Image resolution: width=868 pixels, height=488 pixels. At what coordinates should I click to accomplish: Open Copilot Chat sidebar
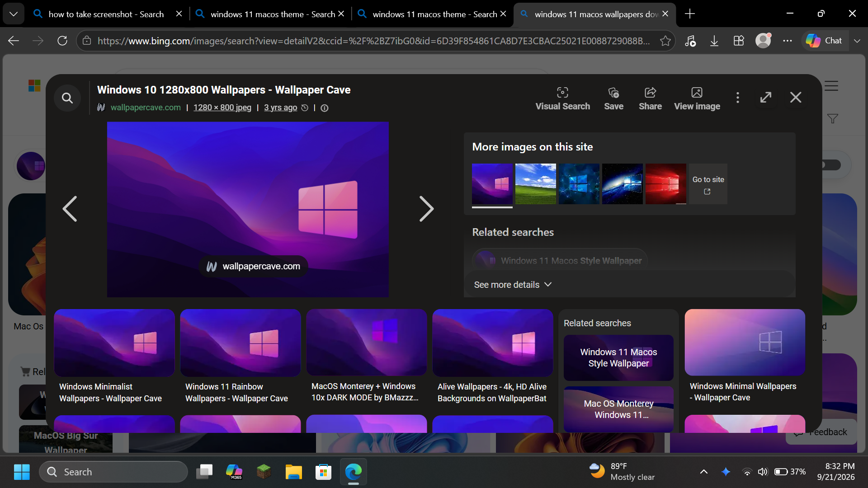pyautogui.click(x=825, y=41)
